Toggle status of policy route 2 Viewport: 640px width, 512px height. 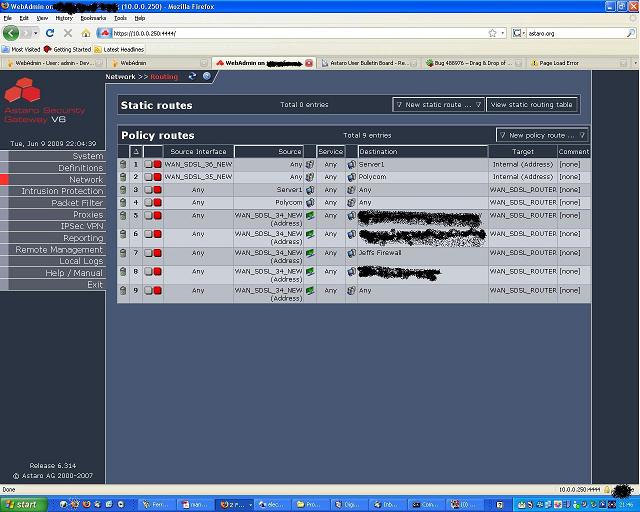click(153, 177)
